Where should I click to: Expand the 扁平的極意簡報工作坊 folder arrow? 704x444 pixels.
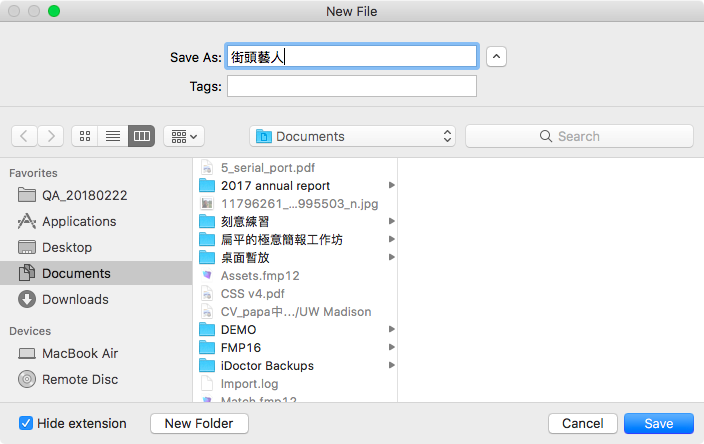(x=392, y=239)
